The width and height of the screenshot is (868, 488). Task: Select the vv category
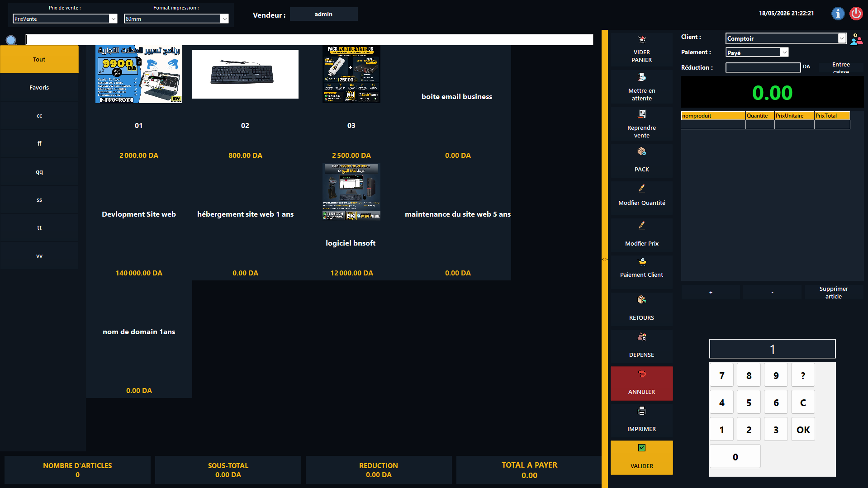pos(39,256)
